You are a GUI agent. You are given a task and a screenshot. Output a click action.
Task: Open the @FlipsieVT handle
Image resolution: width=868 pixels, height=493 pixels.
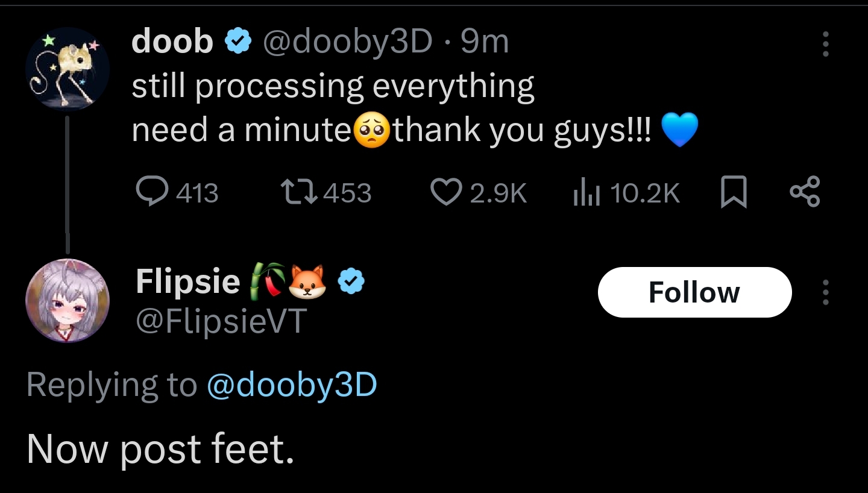click(x=221, y=321)
